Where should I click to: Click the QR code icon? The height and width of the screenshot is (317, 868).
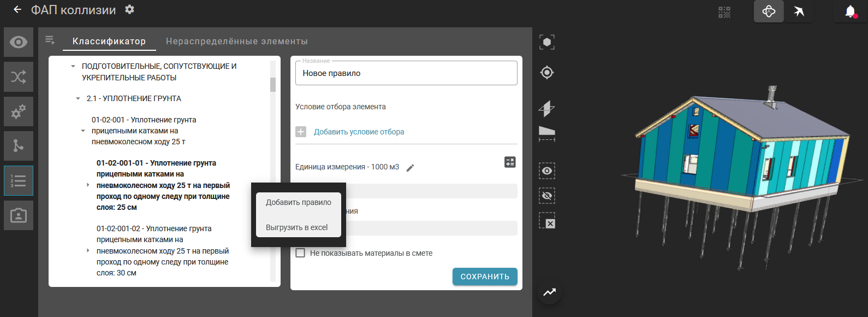pos(724,12)
